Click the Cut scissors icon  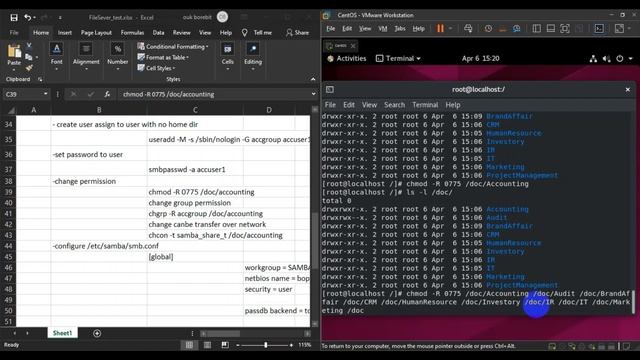tap(29, 45)
